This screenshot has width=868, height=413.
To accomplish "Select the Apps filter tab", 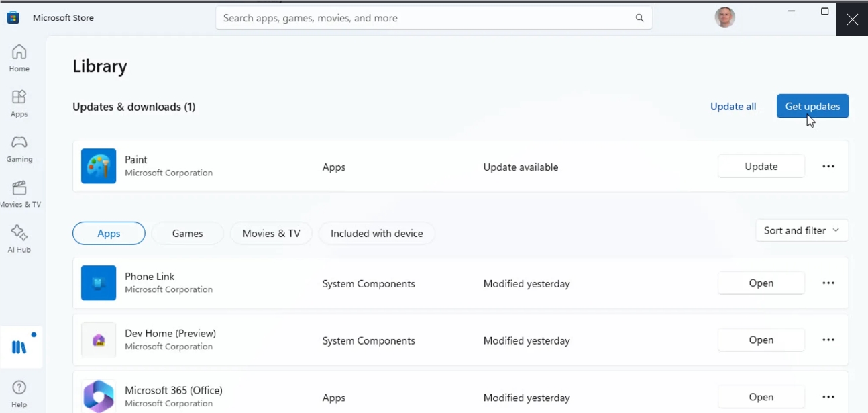I will tap(109, 233).
